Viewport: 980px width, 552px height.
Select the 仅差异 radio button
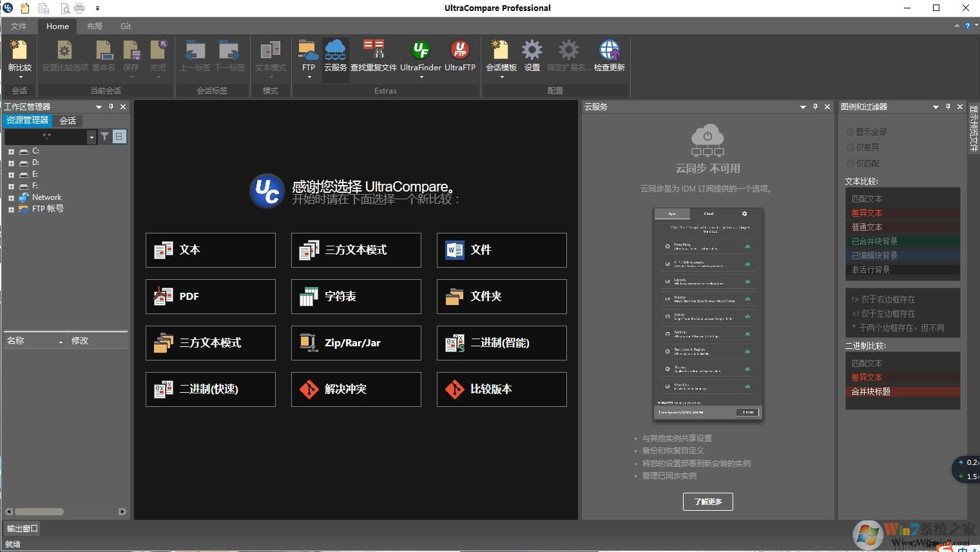(x=850, y=146)
